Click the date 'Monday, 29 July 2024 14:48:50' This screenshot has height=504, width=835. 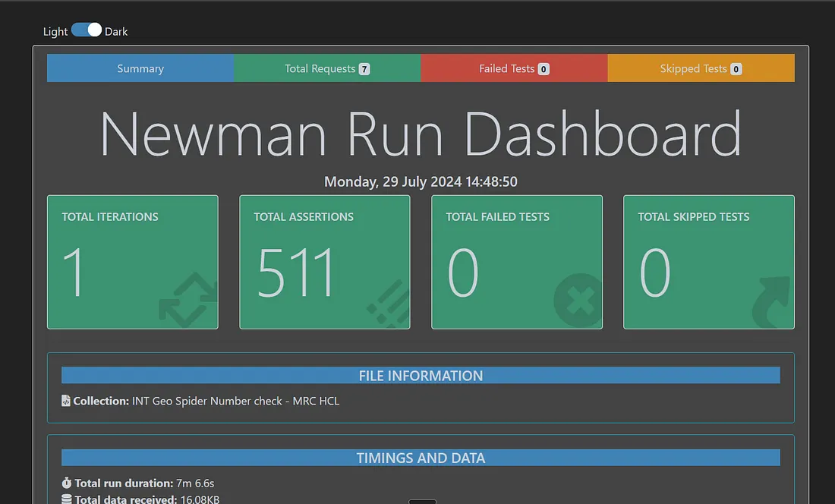(421, 181)
